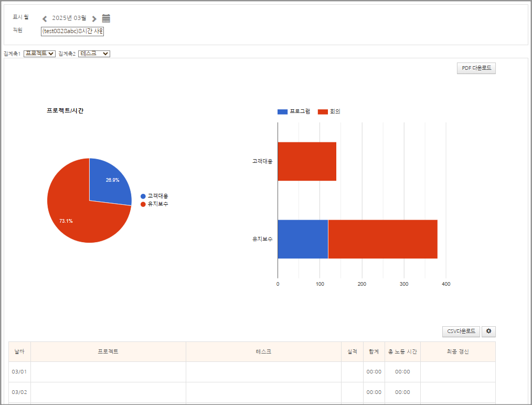
Task: Click red 유지보수 legend dot by pie chart
Action: [143, 204]
